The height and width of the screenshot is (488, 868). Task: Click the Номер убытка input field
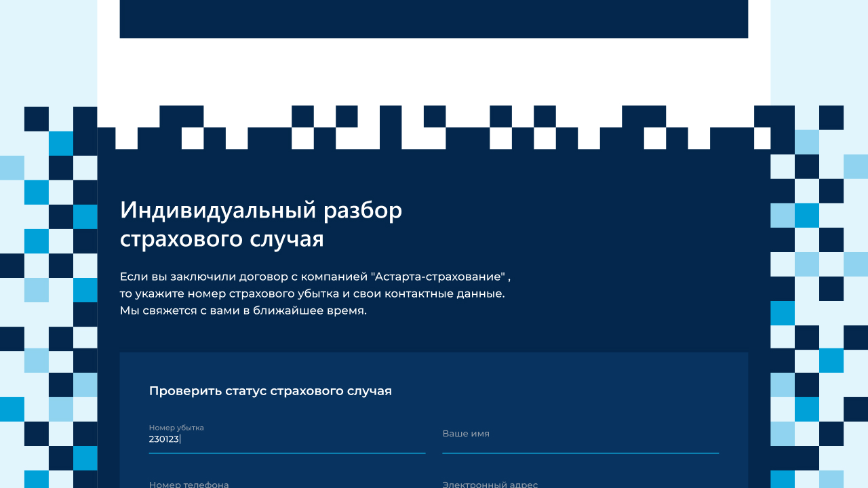coord(285,439)
